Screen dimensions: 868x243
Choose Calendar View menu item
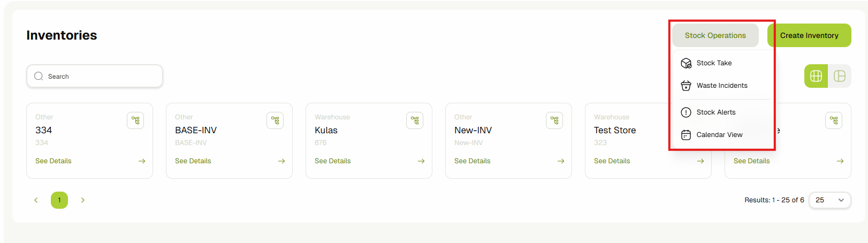719,135
